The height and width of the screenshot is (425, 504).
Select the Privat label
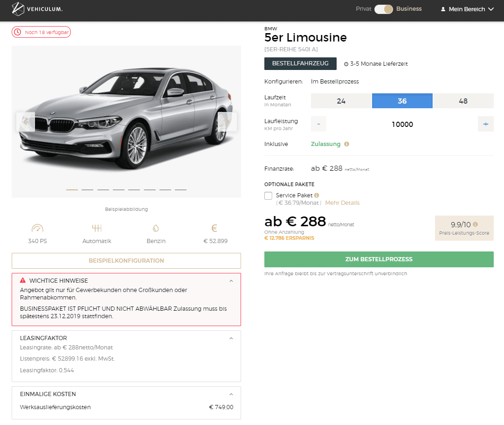pos(364,9)
